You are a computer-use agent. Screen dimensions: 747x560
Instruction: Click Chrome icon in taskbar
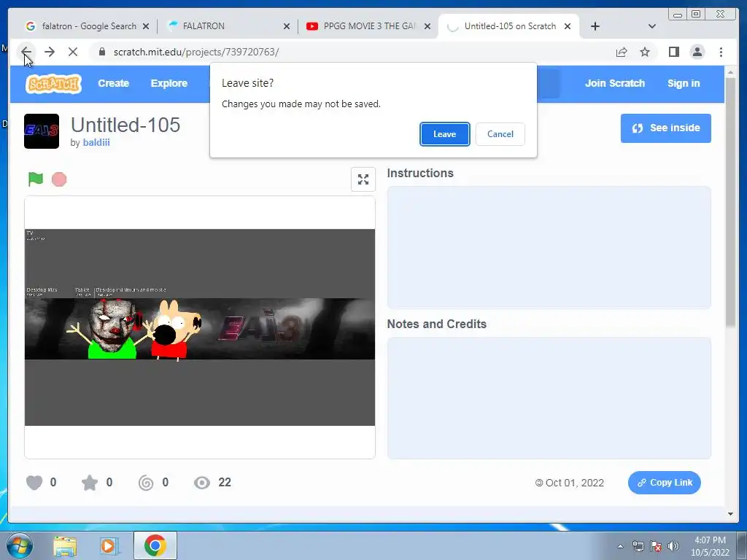tap(155, 545)
